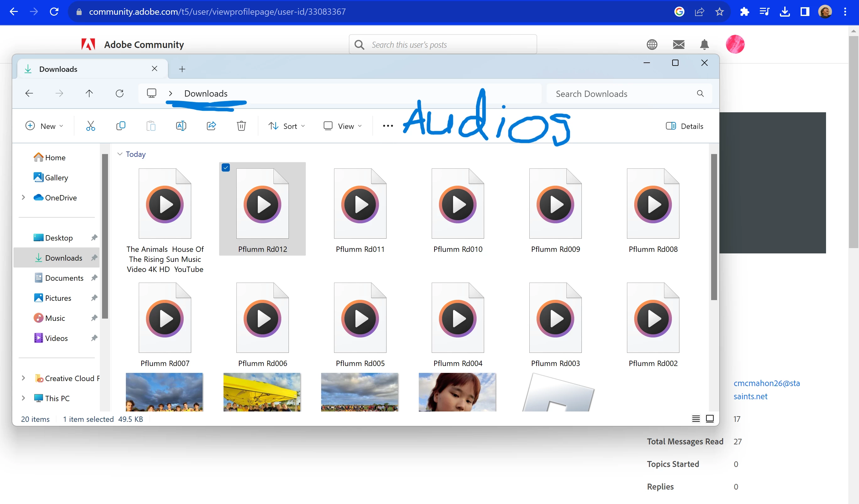The width and height of the screenshot is (859, 504).
Task: Click the Share icon in toolbar
Action: [211, 126]
